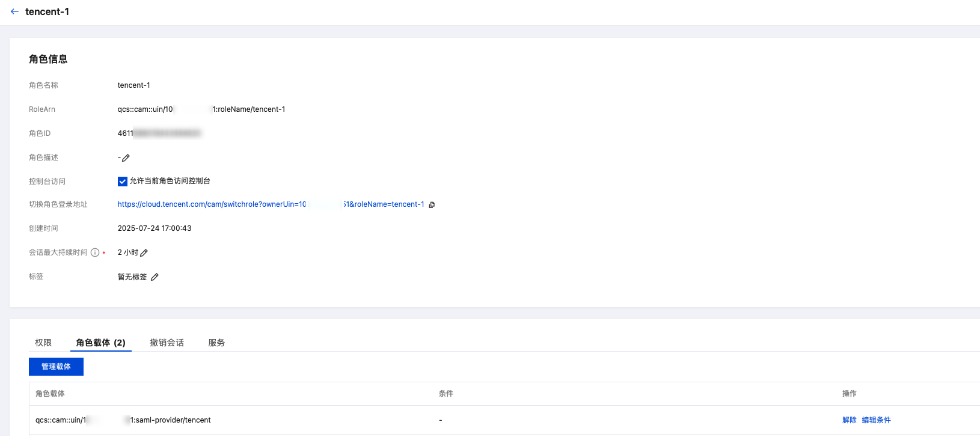980x437 pixels.
Task: Click the tencent-1 page title
Action: click(x=47, y=11)
